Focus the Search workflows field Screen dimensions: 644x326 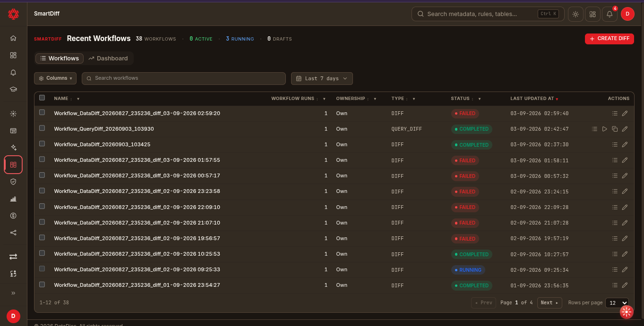pyautogui.click(x=184, y=78)
